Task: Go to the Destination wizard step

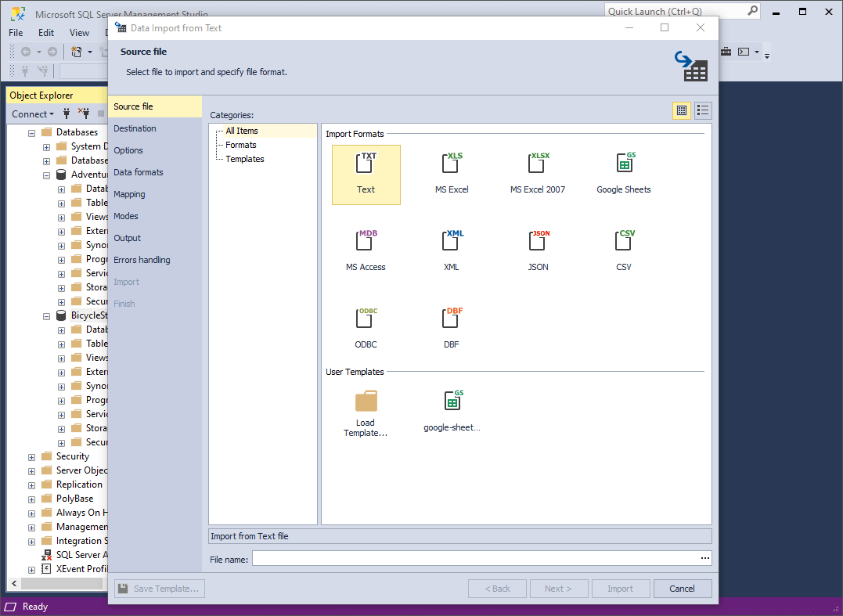Action: tap(135, 128)
